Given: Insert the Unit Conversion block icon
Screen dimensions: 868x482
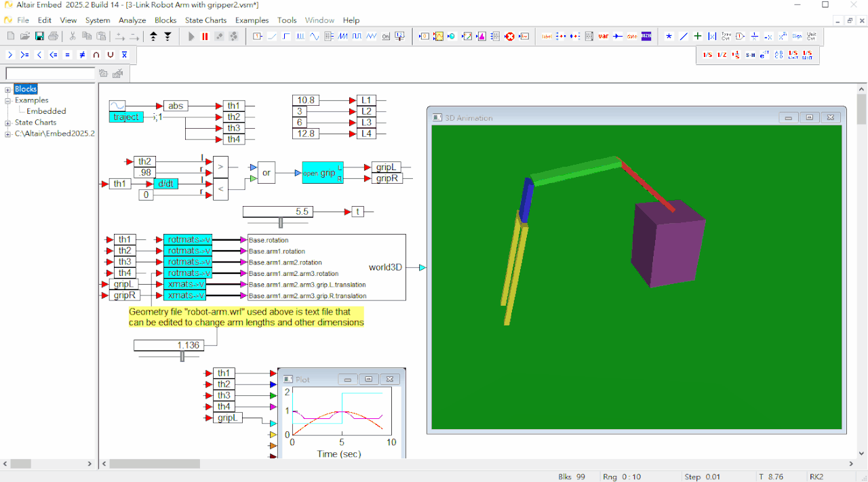Looking at the screenshot, I should (x=812, y=36).
